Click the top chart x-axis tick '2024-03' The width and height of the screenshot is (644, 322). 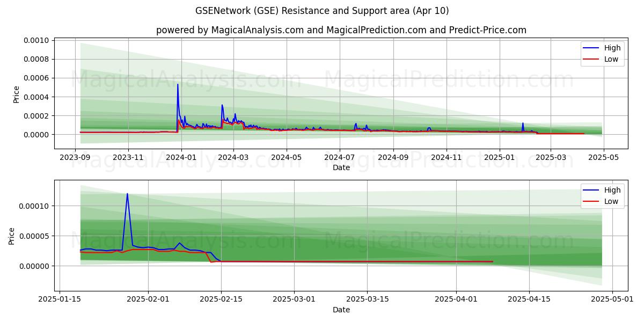coord(233,157)
